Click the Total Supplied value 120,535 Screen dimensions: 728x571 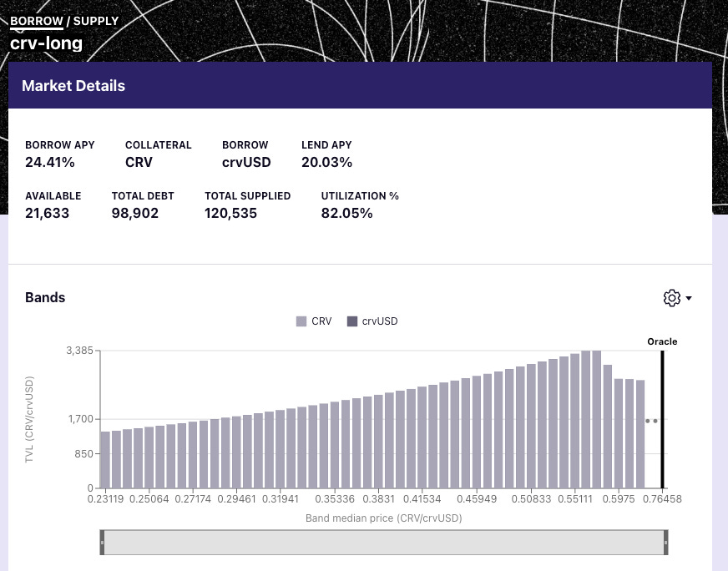[x=230, y=213]
